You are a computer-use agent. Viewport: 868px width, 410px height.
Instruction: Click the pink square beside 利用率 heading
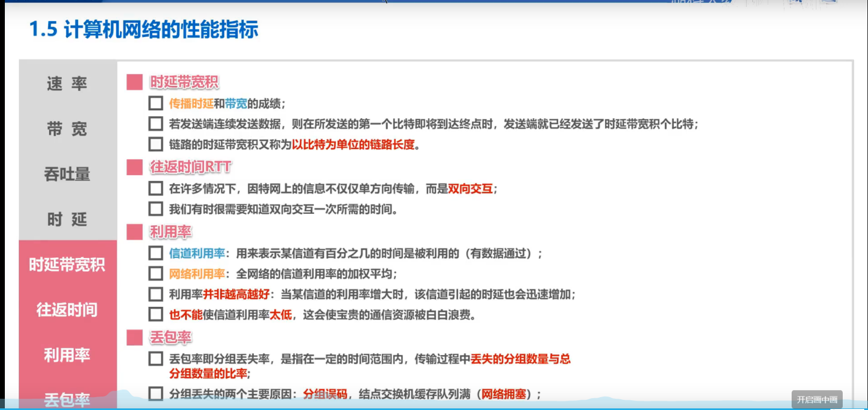134,232
